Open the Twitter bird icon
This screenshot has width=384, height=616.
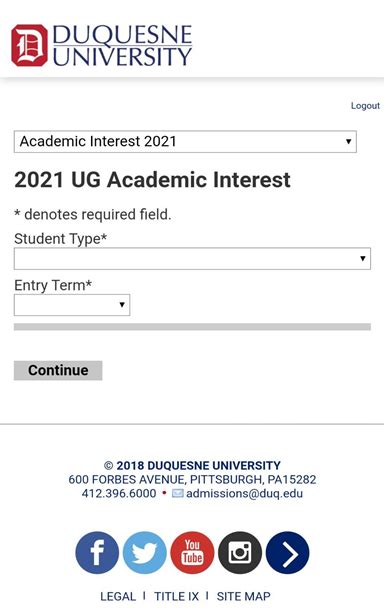[x=145, y=552]
